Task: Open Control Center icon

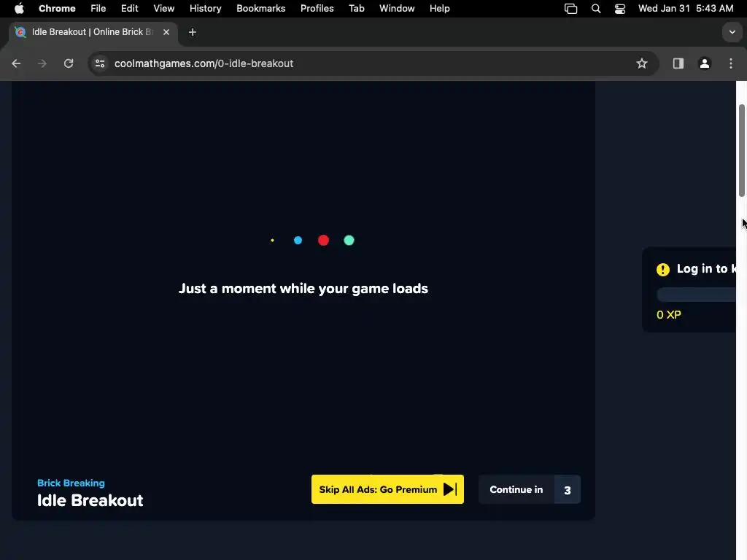Action: coord(620,9)
